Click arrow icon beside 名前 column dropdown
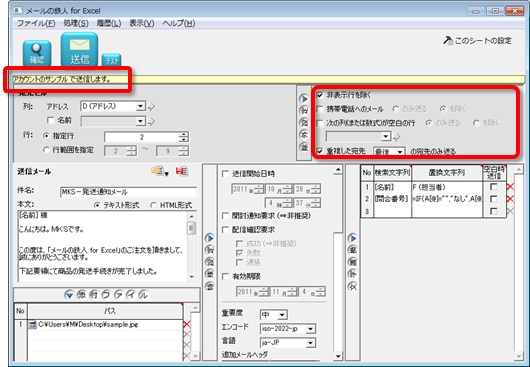530x367 pixels. click(x=151, y=121)
